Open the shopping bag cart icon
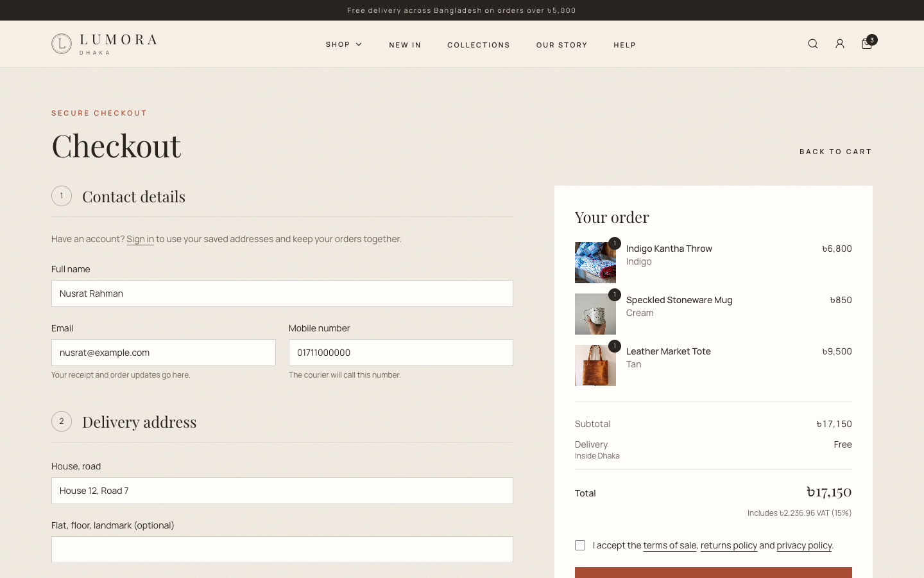This screenshot has height=578, width=924. (x=868, y=43)
